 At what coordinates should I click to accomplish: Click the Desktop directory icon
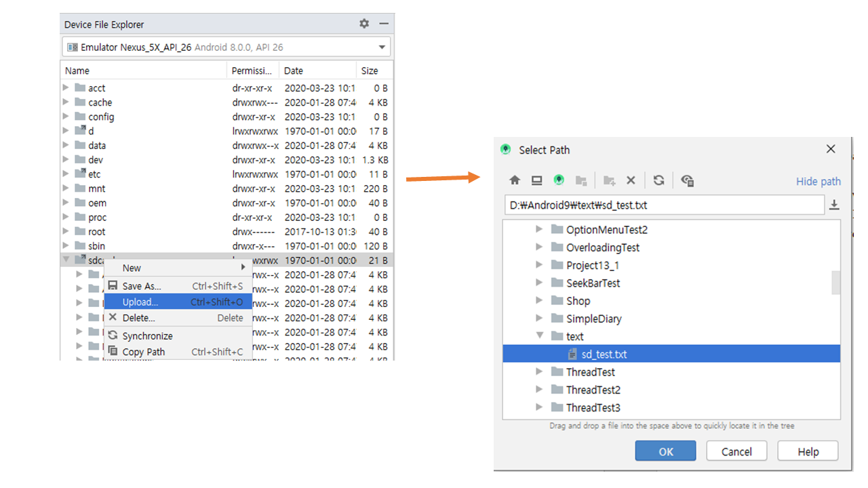[x=536, y=180]
